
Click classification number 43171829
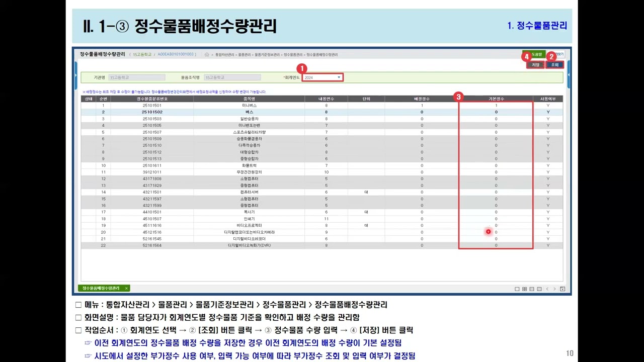tap(152, 186)
